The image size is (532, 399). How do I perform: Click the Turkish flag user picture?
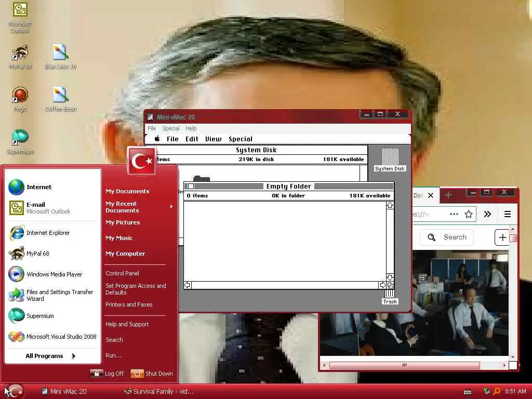click(x=142, y=161)
